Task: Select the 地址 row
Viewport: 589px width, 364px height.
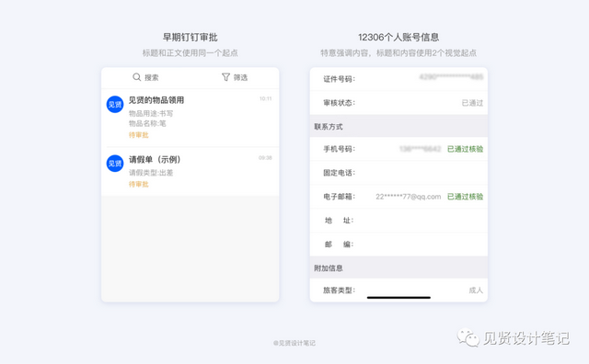Action: click(398, 221)
